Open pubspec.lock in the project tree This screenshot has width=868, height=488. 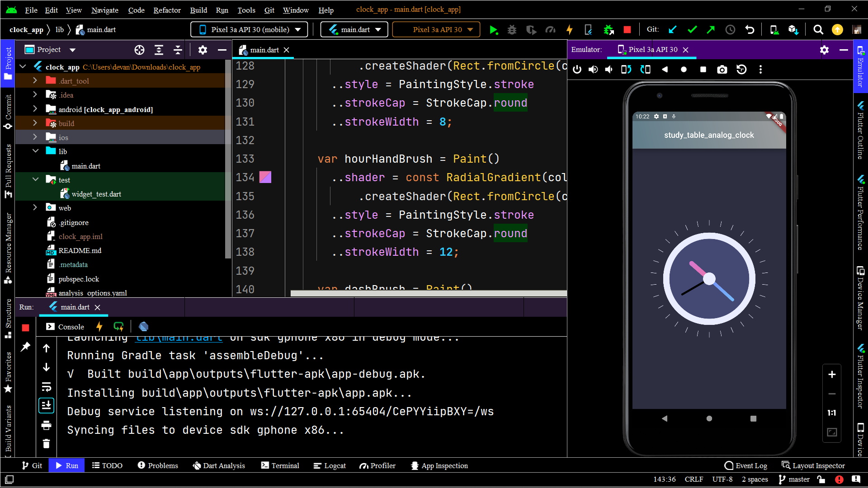coord(79,279)
